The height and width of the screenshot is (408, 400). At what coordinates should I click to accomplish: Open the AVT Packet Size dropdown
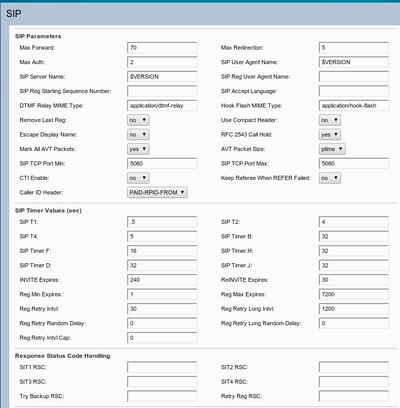click(332, 149)
